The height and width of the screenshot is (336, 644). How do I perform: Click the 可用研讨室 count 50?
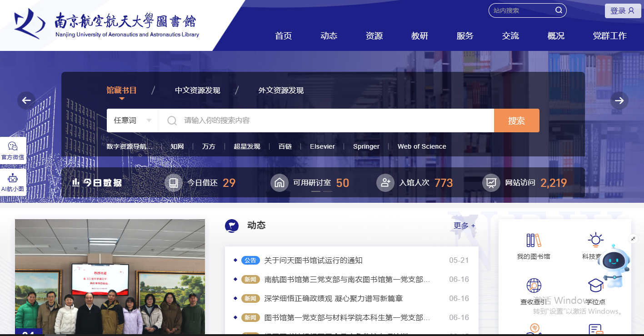[343, 183]
